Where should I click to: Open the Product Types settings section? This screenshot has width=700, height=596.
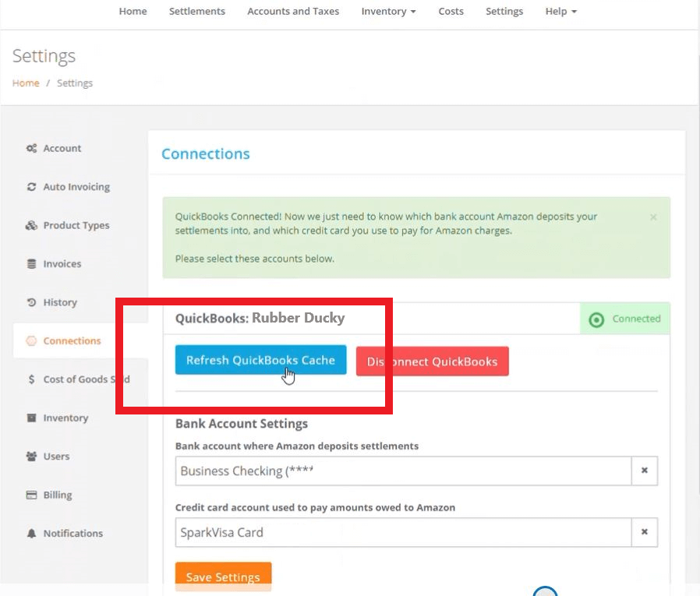pos(76,225)
